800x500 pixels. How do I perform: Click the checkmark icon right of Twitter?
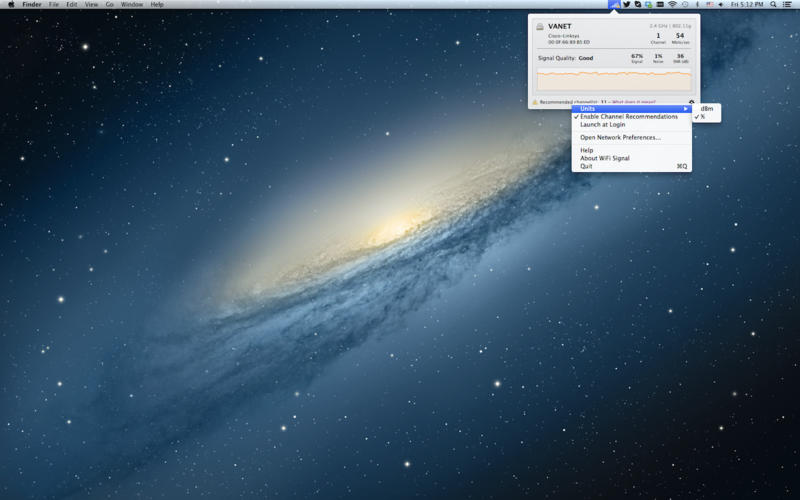[638, 4]
